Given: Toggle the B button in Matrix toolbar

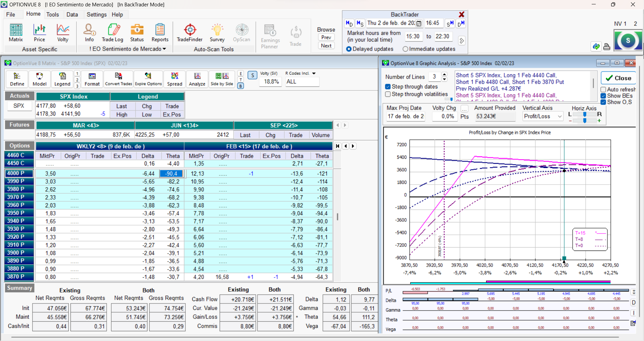Looking at the screenshot, I should point(240,86).
